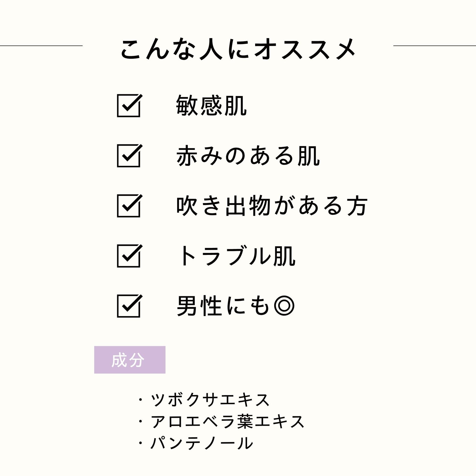Select the ツボクサエキス ingredient text

pyautogui.click(x=210, y=400)
